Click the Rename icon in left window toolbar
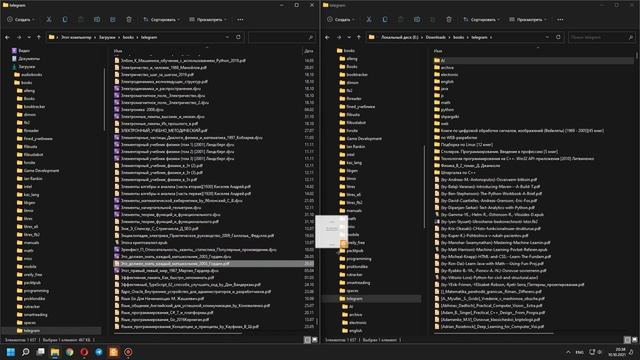Image resolution: width=640 pixels, height=360 pixels. (97, 20)
